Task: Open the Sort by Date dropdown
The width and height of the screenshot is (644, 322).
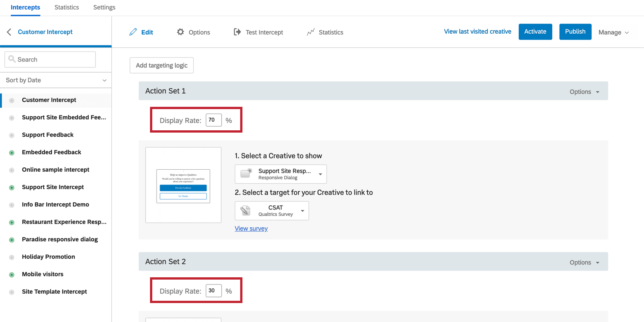Action: (x=56, y=80)
